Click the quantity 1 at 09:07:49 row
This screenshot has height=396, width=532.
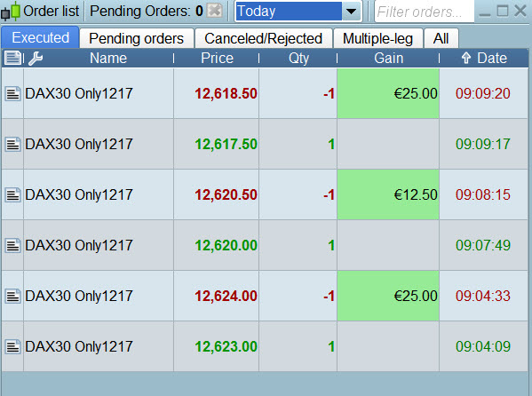[331, 246]
